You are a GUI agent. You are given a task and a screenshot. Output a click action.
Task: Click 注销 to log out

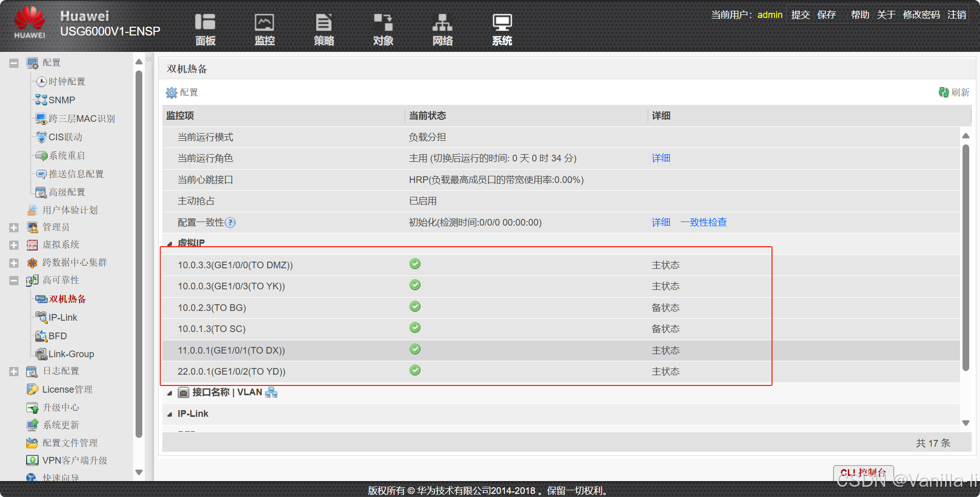click(x=957, y=15)
